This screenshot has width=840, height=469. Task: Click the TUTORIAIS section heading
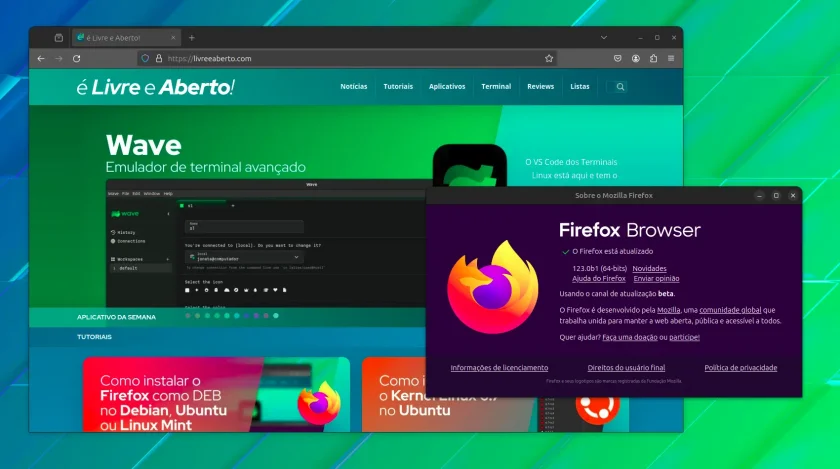(94, 337)
